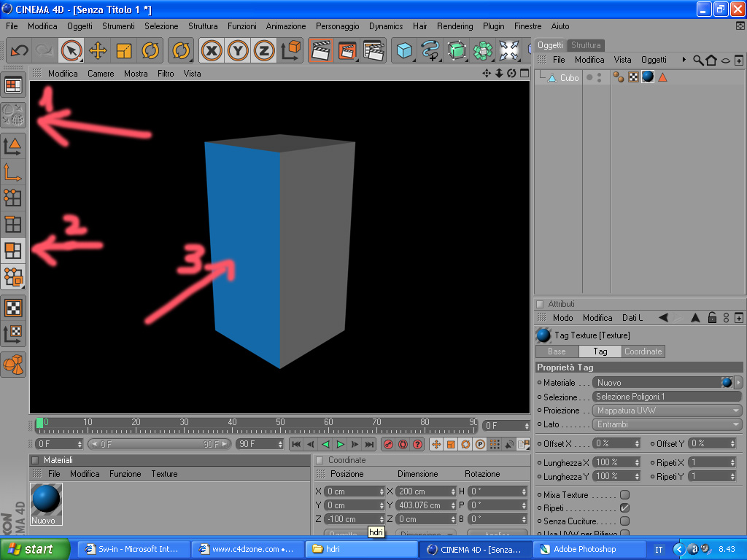Image resolution: width=747 pixels, height=560 pixels.
Task: Click the Lunghezza X stepper arrows
Action: pos(637,462)
